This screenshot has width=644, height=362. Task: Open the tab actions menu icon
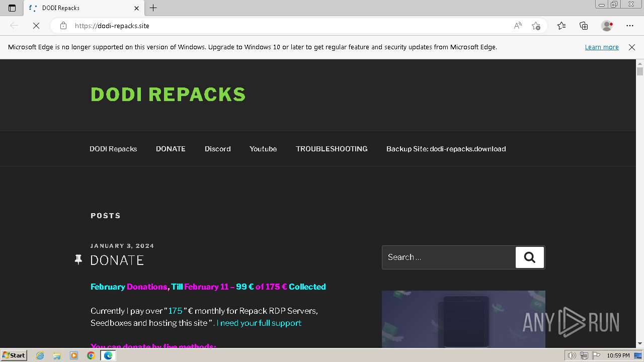12,8
